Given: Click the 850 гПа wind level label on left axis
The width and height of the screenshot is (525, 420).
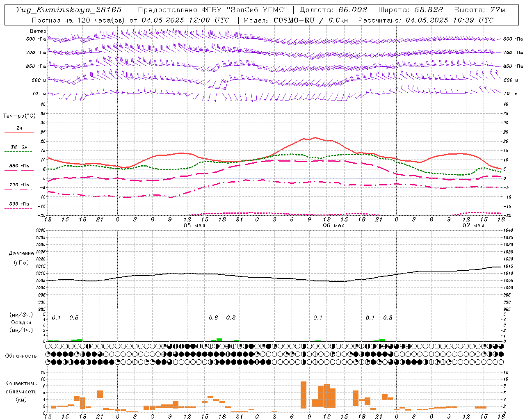Looking at the screenshot, I should pyautogui.click(x=36, y=66).
